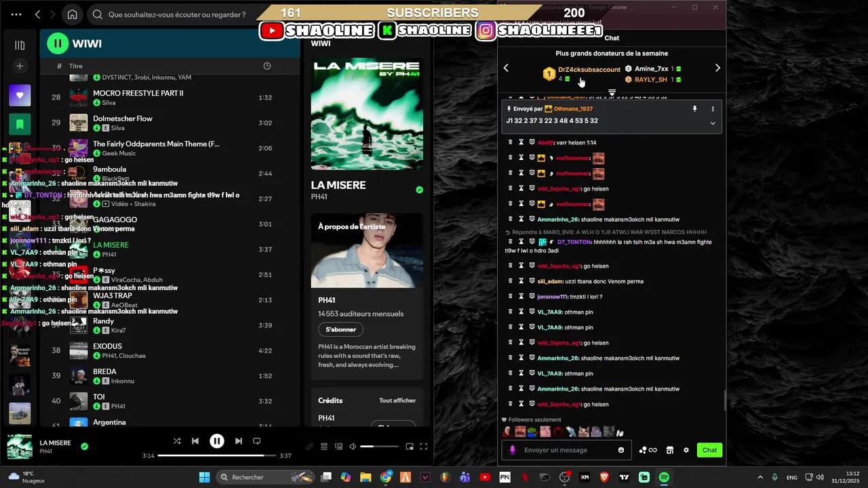Open Liked Songs purple heart tile

click(20, 96)
